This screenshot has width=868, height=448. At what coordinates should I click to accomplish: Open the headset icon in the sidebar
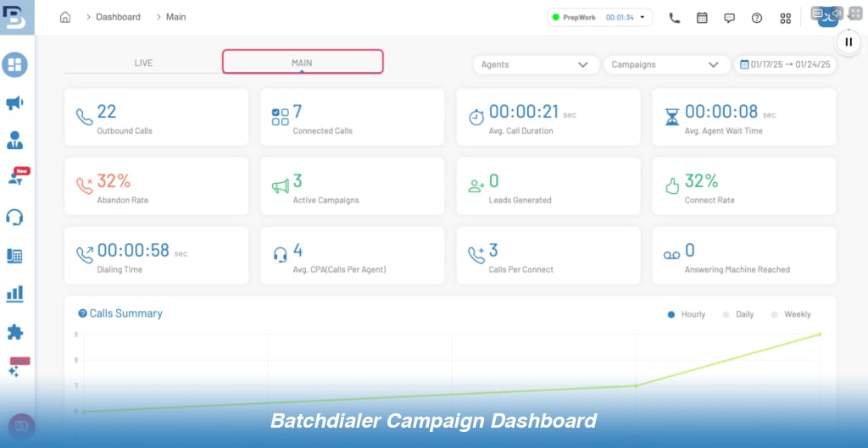point(15,217)
